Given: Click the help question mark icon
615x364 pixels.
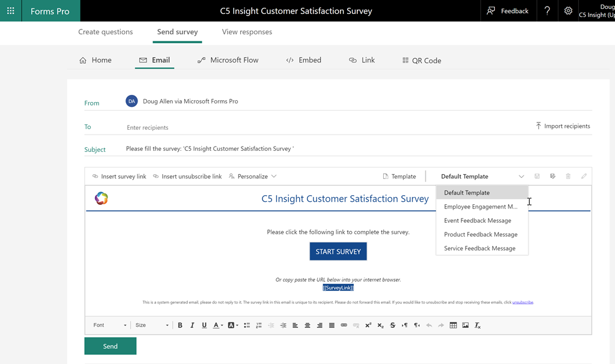Looking at the screenshot, I should pyautogui.click(x=547, y=11).
